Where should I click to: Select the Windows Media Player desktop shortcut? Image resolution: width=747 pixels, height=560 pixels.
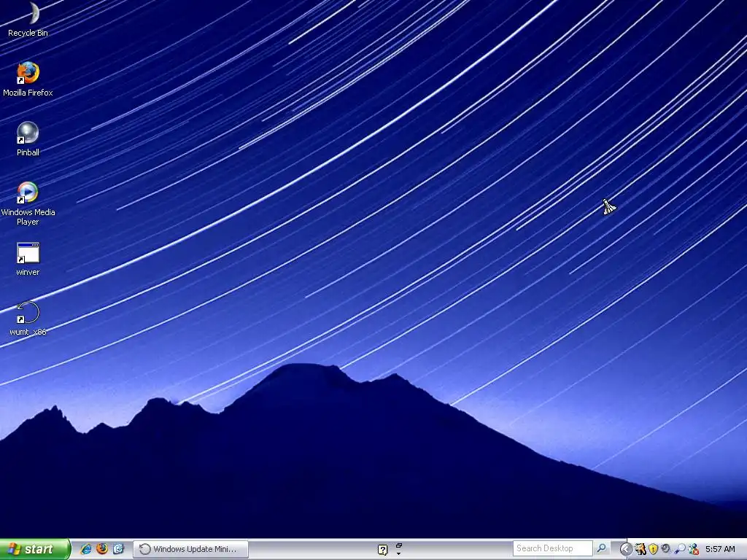(28, 204)
